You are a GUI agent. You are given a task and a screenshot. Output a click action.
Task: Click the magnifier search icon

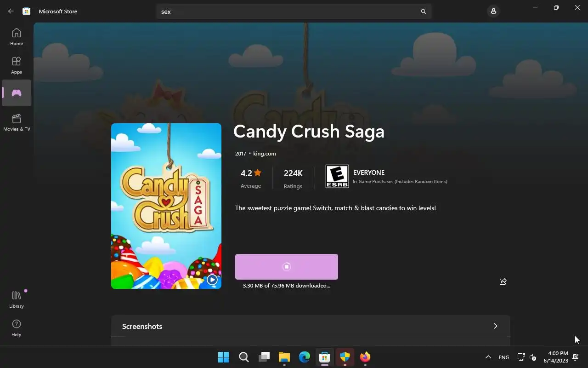pos(424,11)
